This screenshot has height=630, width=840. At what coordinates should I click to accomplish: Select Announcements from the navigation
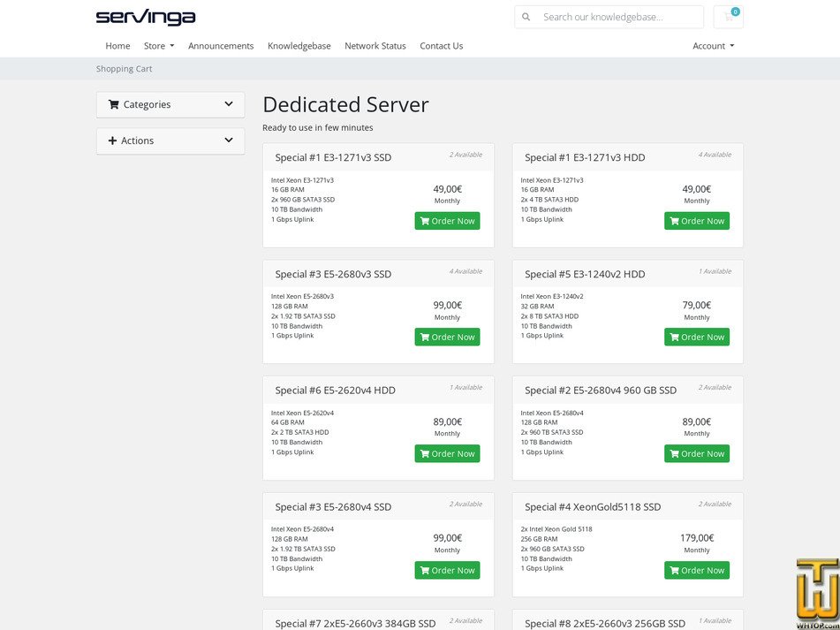click(221, 45)
